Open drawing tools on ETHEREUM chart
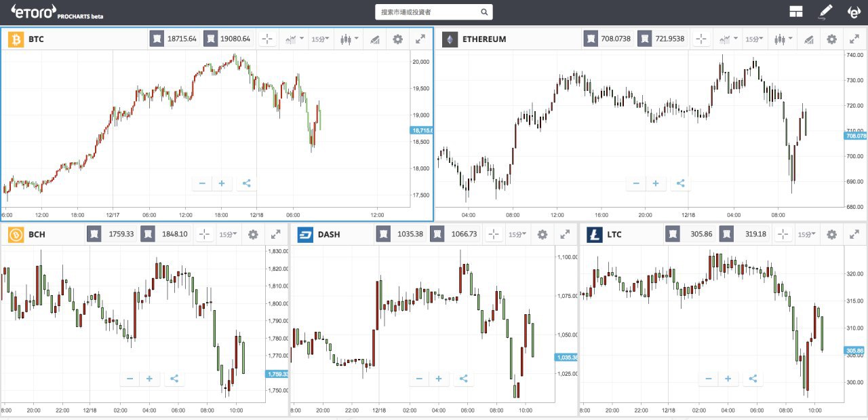This screenshot has height=420, width=868. (808, 39)
